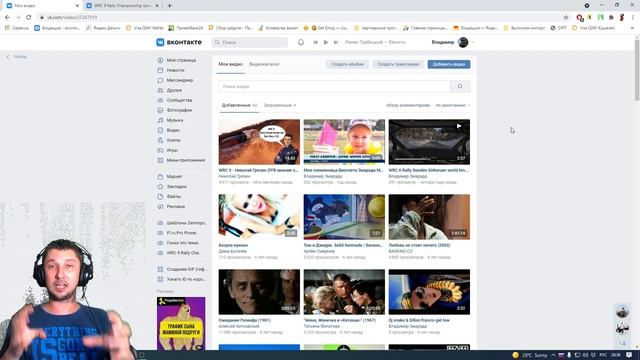Open Закладки star icon in sidebar
Screen dimensions: 640x360
(160, 187)
